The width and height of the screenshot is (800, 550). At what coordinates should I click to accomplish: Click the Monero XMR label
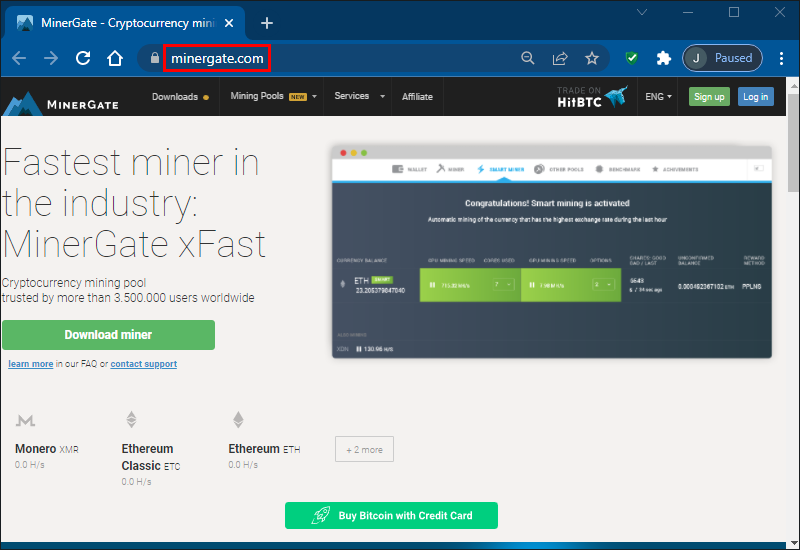[x=46, y=449]
